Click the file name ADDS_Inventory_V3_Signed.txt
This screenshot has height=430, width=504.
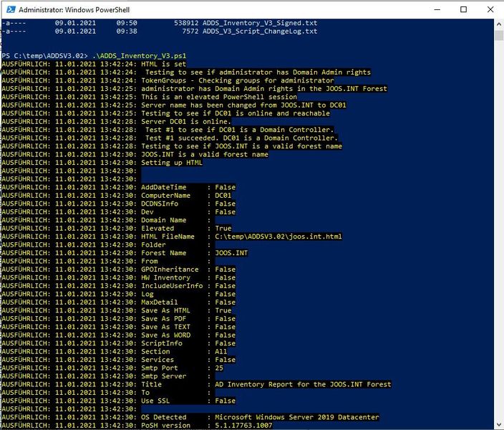click(260, 23)
